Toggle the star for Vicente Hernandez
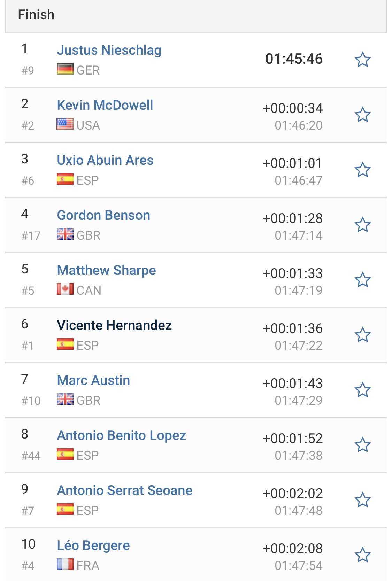The image size is (392, 581). pos(362,335)
